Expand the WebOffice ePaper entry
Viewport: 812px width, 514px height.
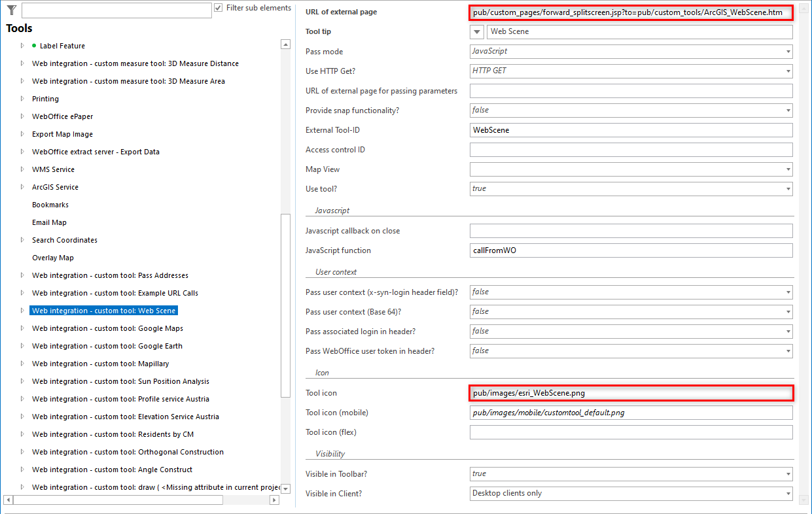pyautogui.click(x=22, y=116)
